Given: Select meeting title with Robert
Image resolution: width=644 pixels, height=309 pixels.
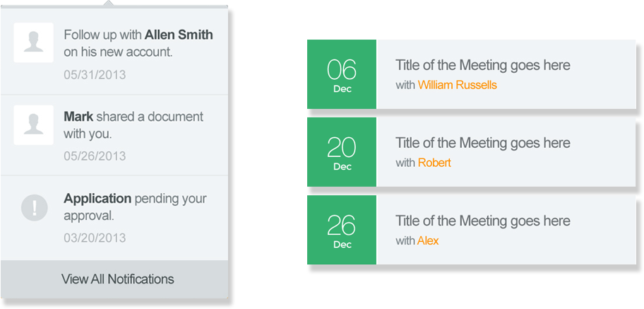Looking at the screenshot, I should click(x=482, y=143).
